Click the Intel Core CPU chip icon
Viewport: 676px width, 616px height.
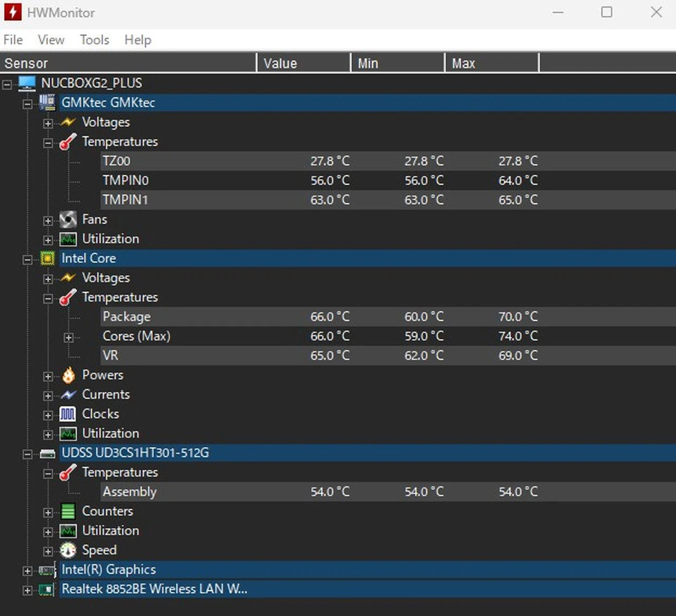48,259
